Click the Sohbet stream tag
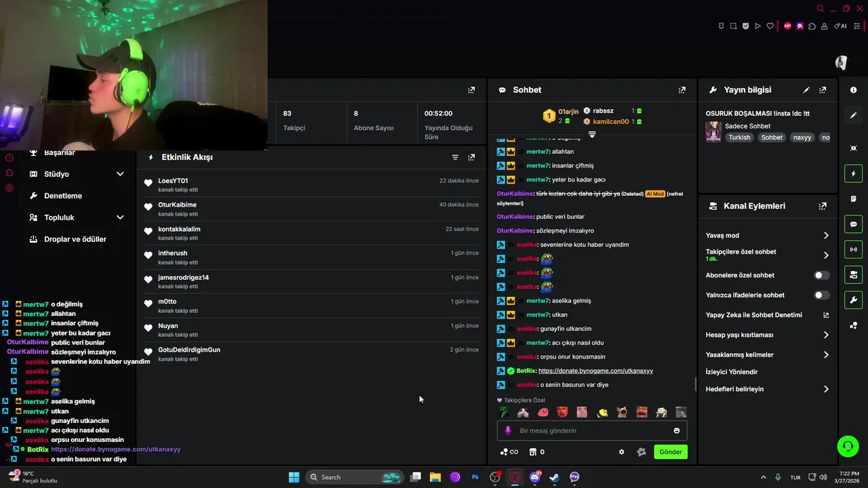The image size is (868, 488). click(x=772, y=138)
